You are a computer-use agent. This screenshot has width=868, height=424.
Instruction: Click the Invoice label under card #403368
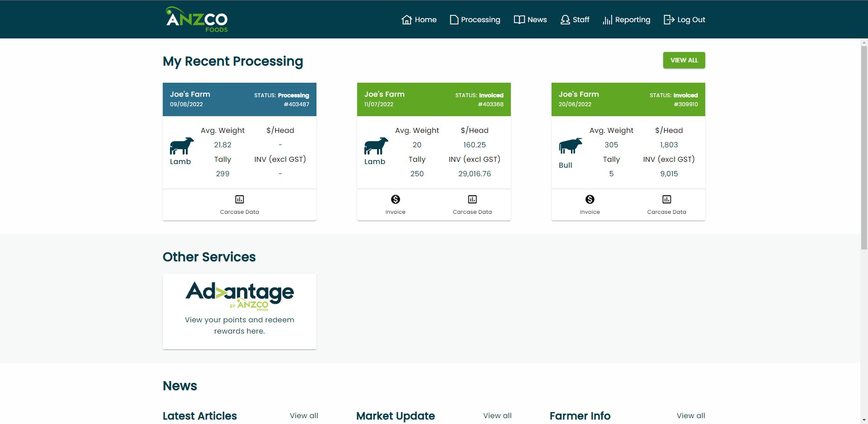coord(396,212)
